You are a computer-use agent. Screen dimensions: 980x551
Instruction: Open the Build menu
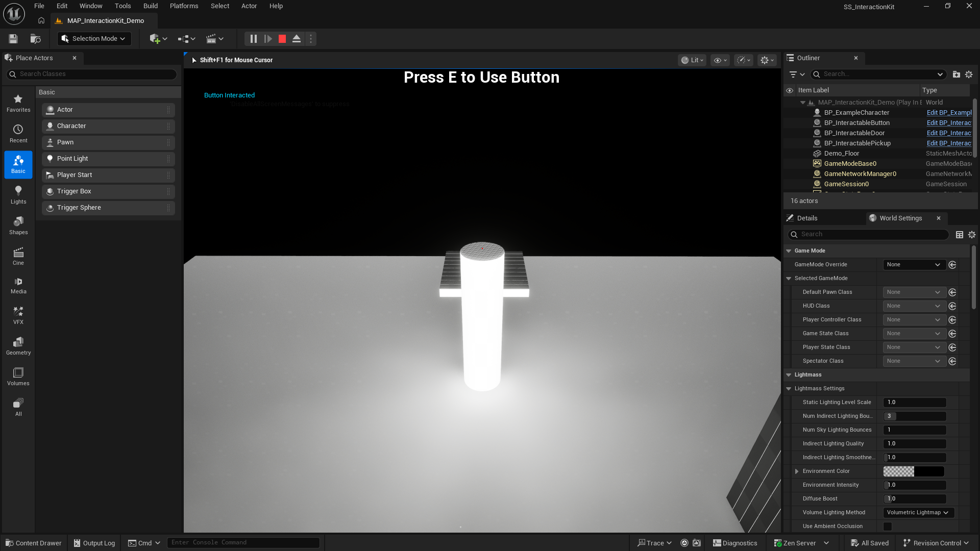pos(151,6)
